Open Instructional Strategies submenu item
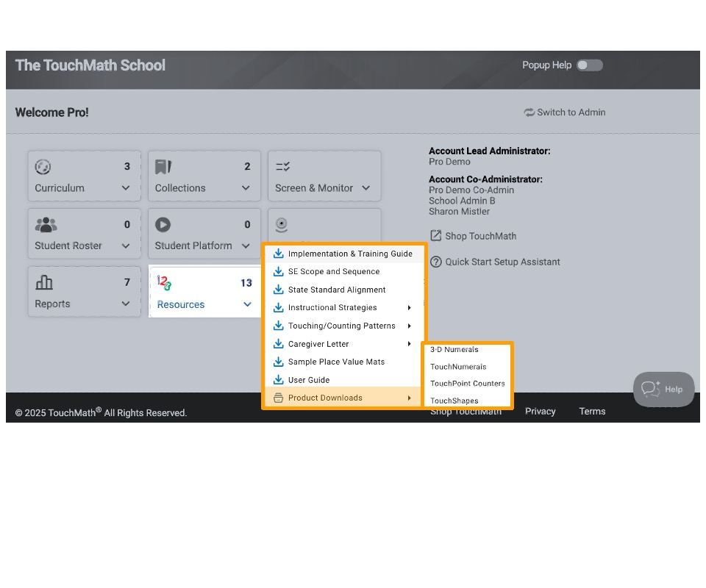 click(x=343, y=308)
